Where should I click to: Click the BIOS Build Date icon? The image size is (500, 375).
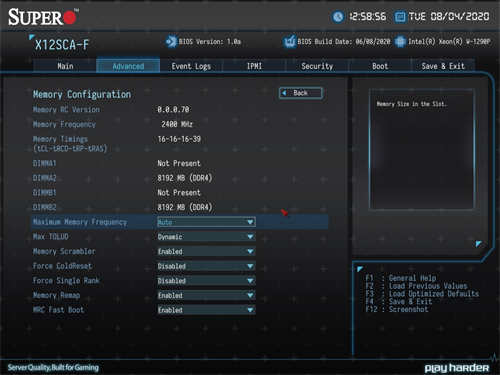pyautogui.click(x=290, y=42)
